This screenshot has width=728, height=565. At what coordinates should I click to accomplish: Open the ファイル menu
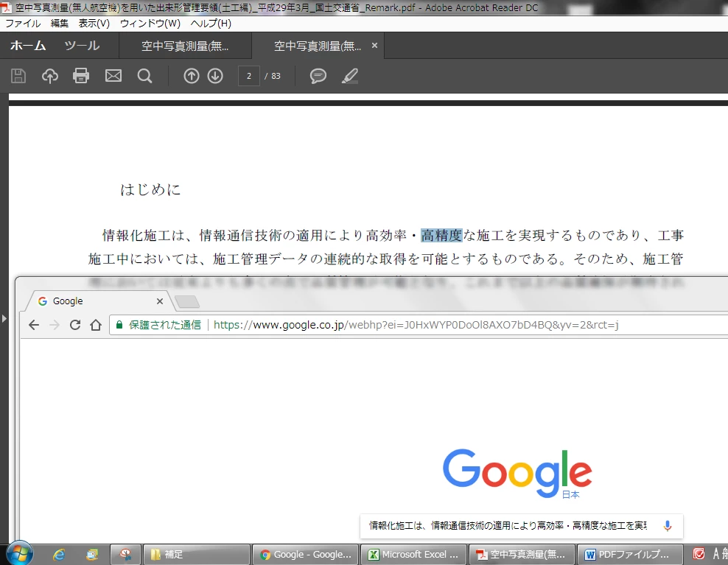click(x=23, y=24)
